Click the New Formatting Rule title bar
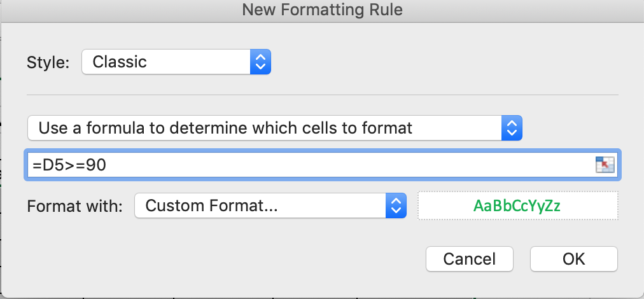This screenshot has height=299, width=644. tap(322, 10)
